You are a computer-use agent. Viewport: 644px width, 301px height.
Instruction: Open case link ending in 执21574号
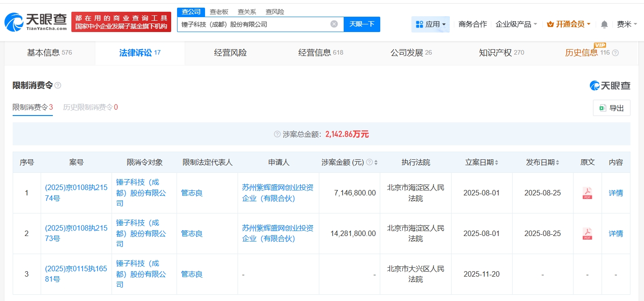coord(76,193)
